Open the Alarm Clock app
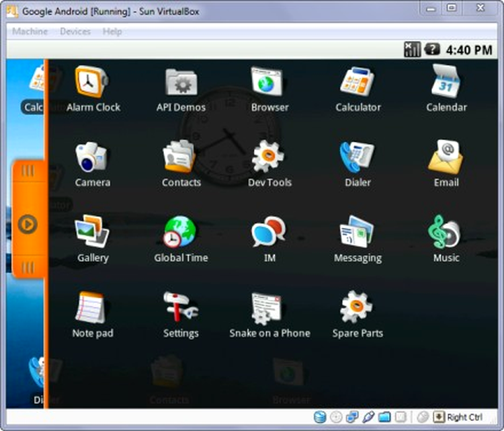 point(93,89)
